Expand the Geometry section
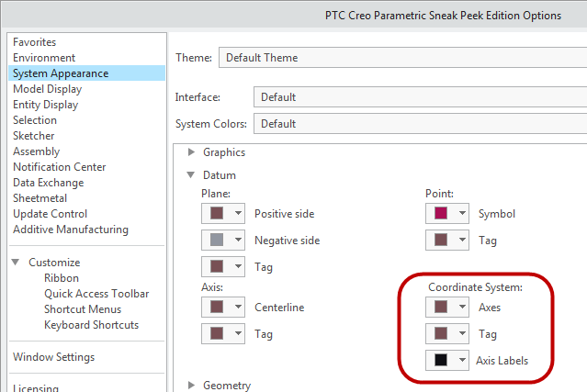The image size is (587, 392). coord(192,386)
